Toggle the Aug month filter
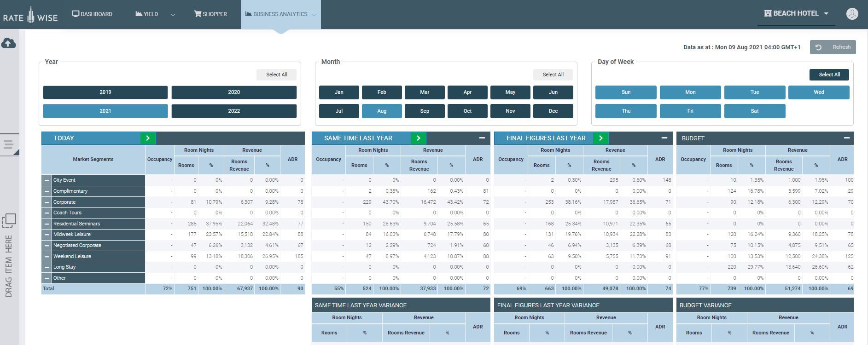Image resolution: width=868 pixels, height=345 pixels. coord(382,111)
